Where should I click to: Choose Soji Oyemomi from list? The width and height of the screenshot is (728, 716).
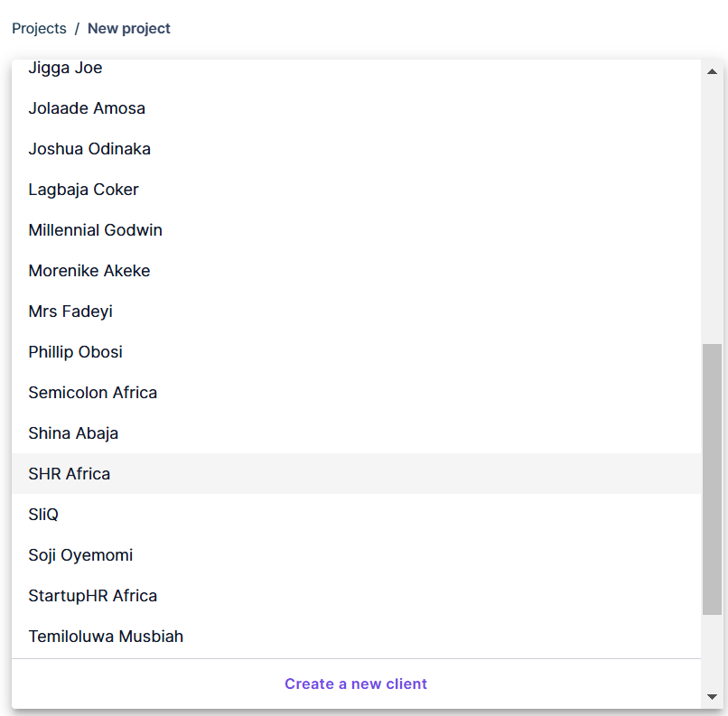coord(356,555)
